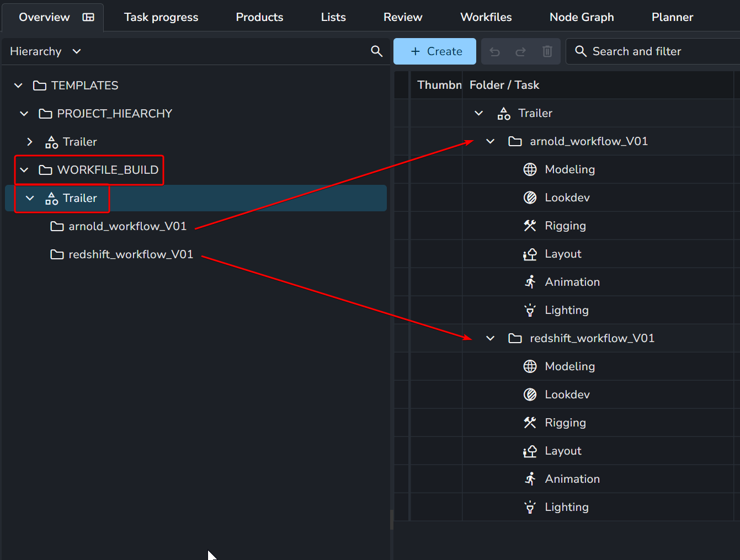Image resolution: width=740 pixels, height=560 pixels.
Task: Collapse arnold_workflow_V01 in the task table
Action: click(490, 141)
